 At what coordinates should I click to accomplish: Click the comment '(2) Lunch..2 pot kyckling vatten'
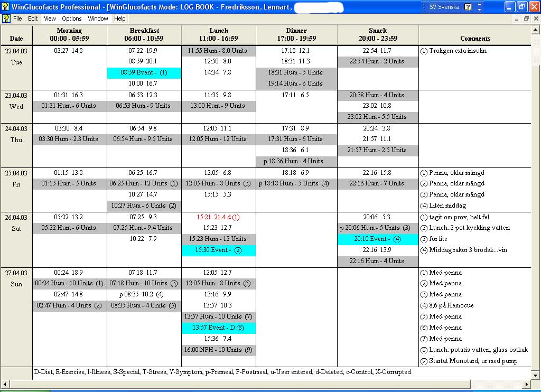tap(465, 228)
